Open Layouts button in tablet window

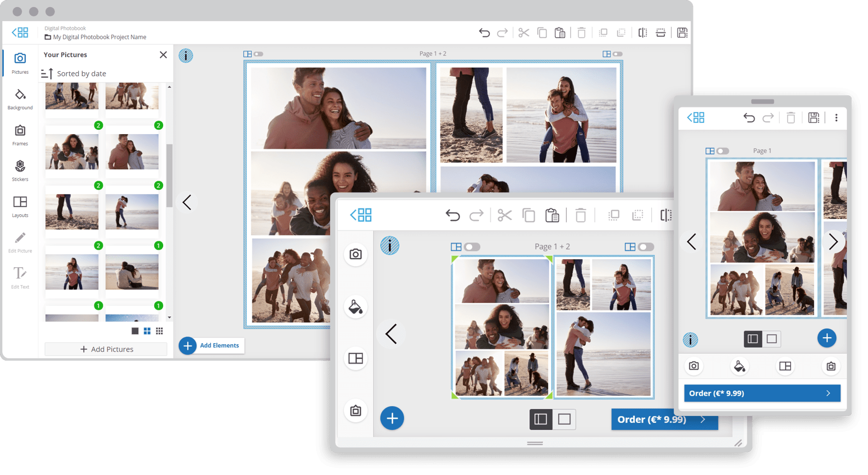(356, 358)
